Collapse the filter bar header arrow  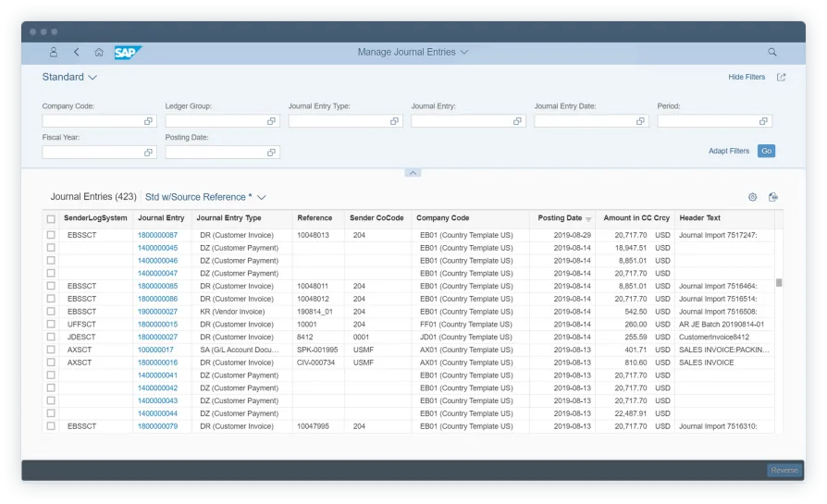(413, 173)
